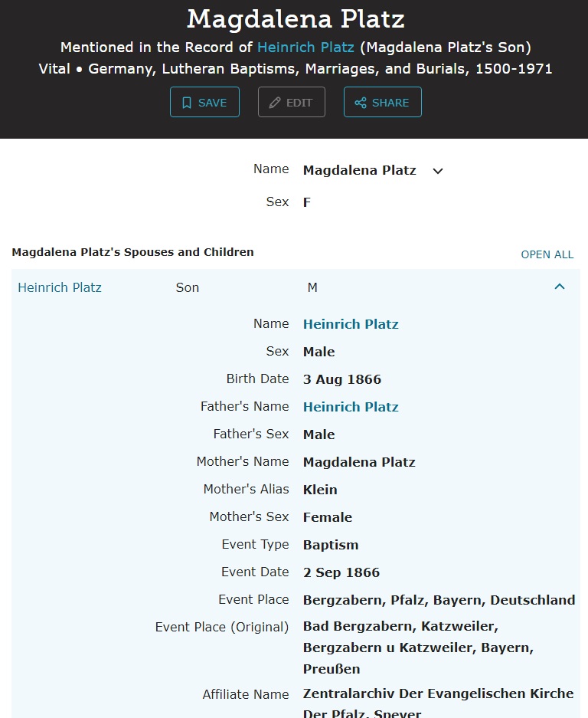Click the Mother's Alias value Klein
This screenshot has height=718, width=588.
click(x=320, y=490)
